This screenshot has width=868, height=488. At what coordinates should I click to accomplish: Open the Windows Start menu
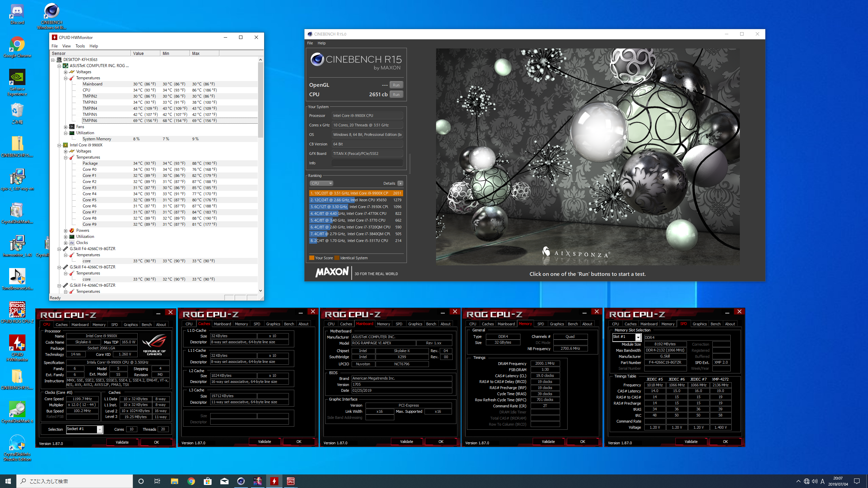(x=8, y=481)
